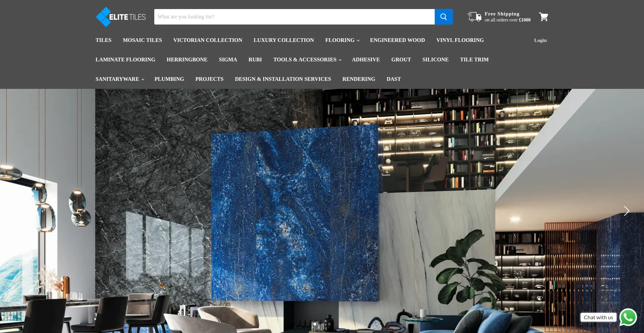Expand Tools & Accessories dropdown
644x333 pixels.
click(307, 60)
